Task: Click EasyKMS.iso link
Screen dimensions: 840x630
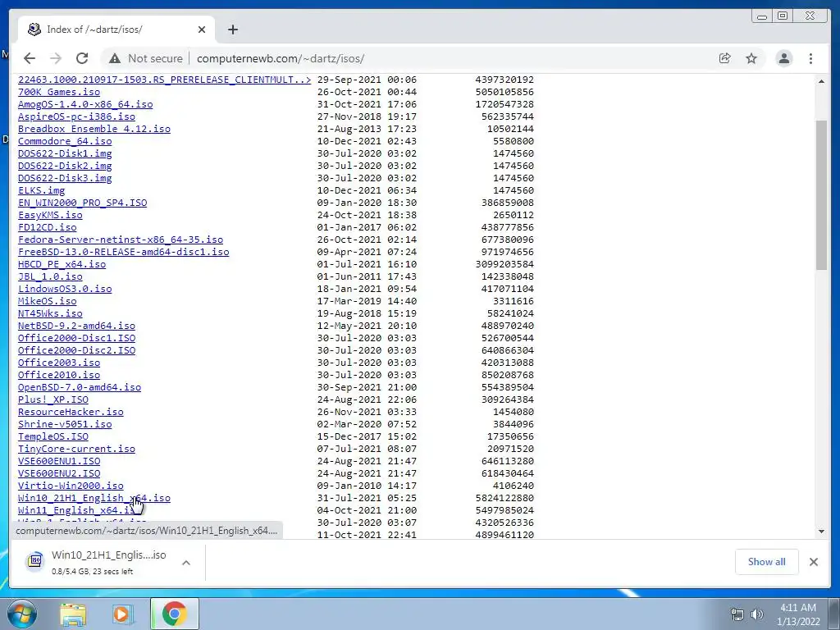Action: click(x=50, y=216)
